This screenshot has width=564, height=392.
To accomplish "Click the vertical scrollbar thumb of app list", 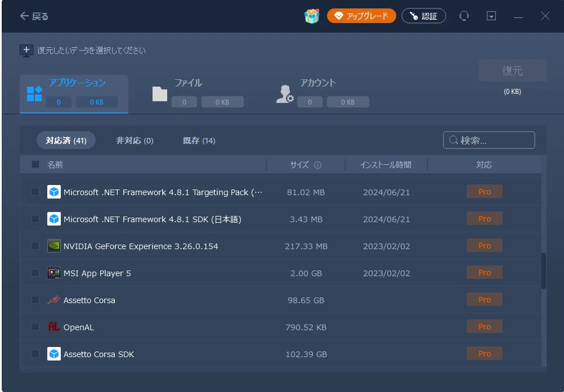I will tap(544, 271).
